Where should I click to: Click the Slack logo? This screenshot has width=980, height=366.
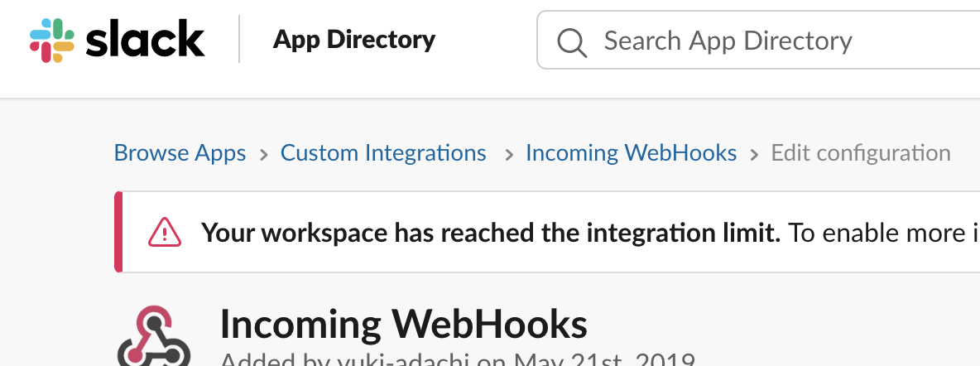[x=117, y=40]
